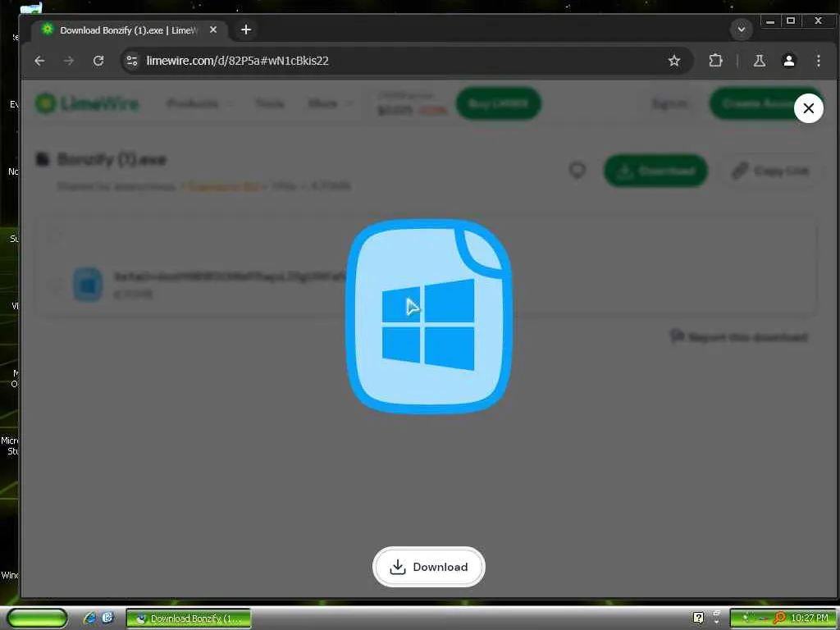Open the Chrome Labs flask icon

tap(759, 61)
